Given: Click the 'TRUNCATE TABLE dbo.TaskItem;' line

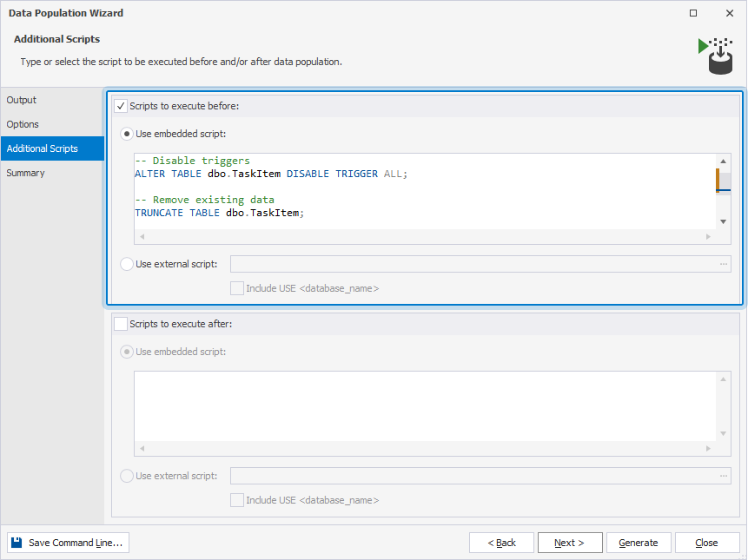Looking at the screenshot, I should [x=220, y=213].
